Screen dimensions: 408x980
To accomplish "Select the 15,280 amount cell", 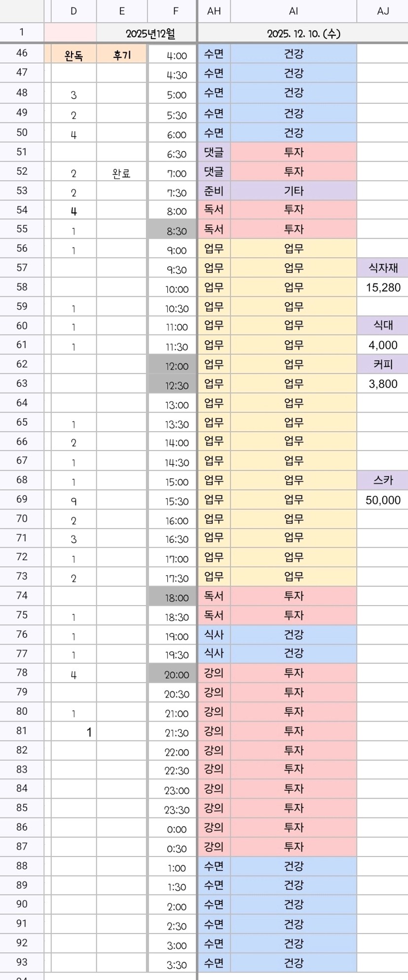I will pos(383,287).
